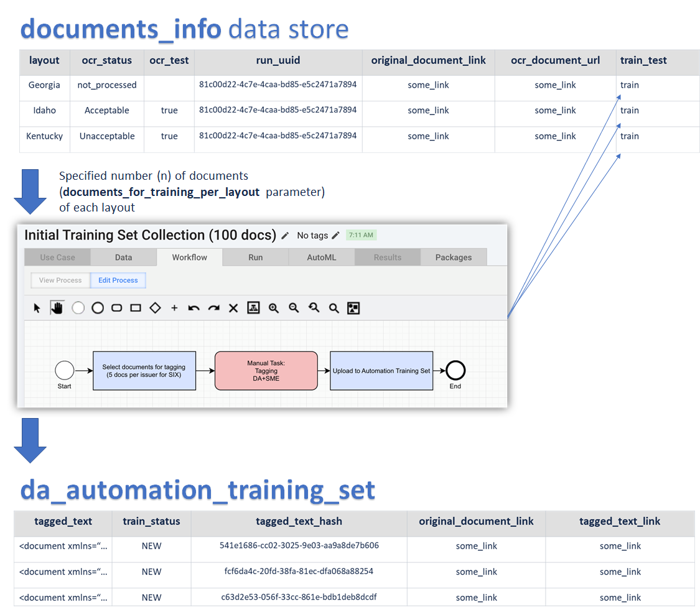Open the Results tab
This screenshot has height=609, width=700.
coord(388,258)
